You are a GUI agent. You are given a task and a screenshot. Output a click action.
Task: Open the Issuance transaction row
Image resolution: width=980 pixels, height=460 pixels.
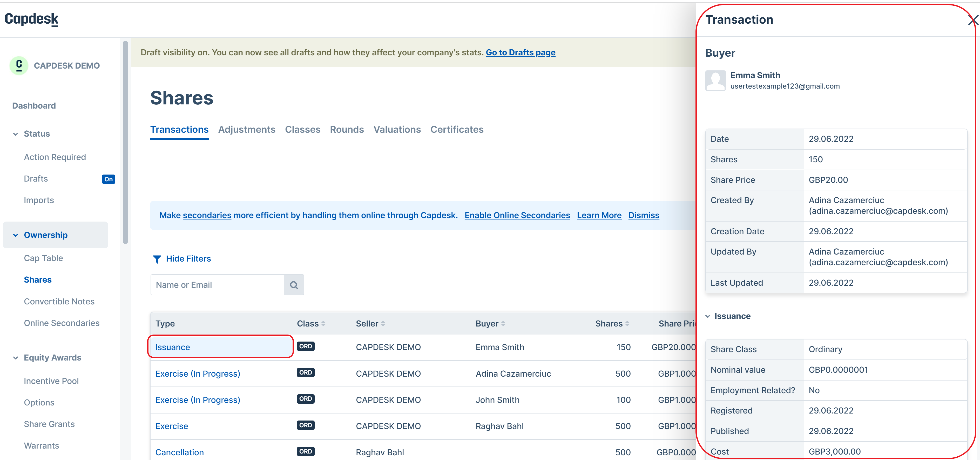172,347
